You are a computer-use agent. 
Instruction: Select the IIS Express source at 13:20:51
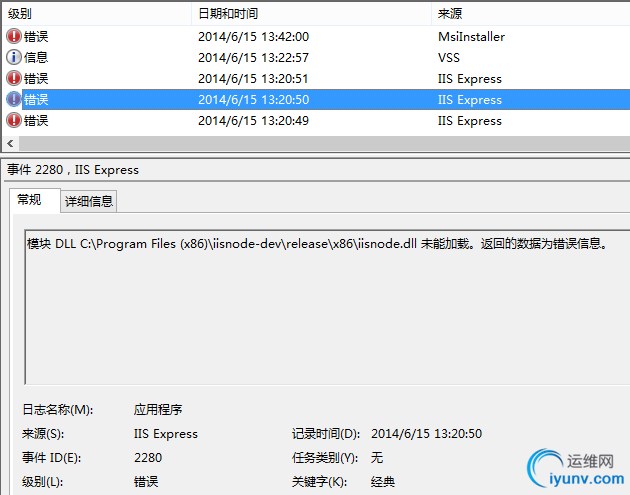tap(470, 79)
